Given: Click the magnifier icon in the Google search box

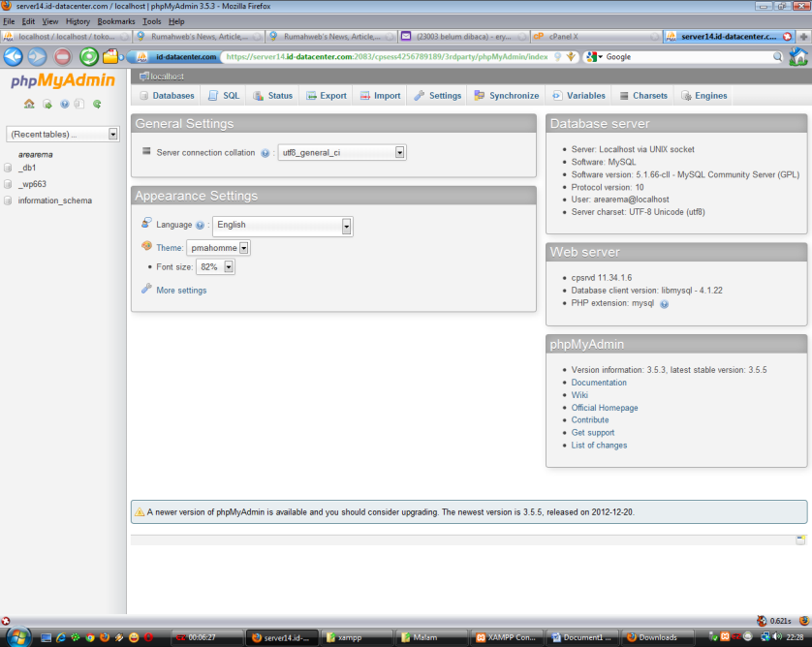Looking at the screenshot, I should point(777,56).
